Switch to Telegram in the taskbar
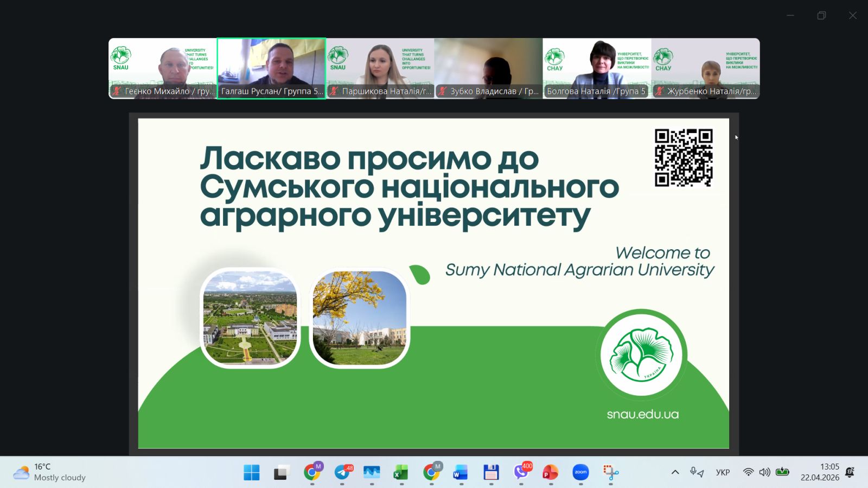 (x=342, y=472)
